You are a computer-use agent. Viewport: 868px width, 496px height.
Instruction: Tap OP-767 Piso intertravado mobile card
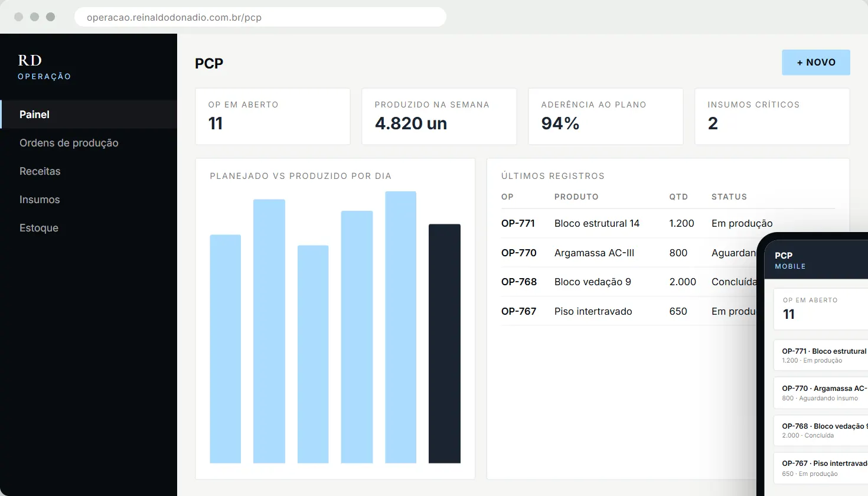tap(821, 468)
